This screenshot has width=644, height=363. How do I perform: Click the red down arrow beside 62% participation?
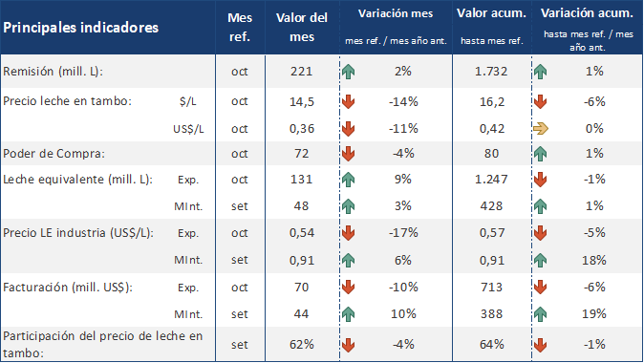coord(349,345)
